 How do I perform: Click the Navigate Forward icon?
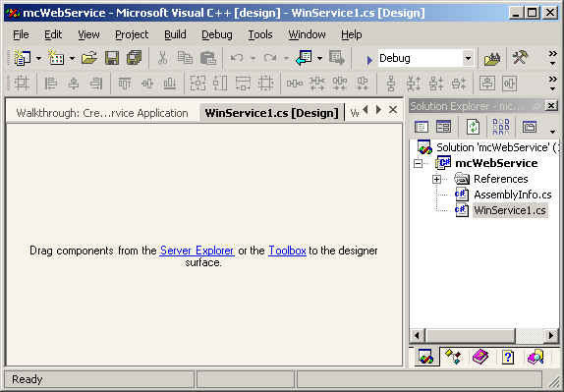(x=337, y=58)
